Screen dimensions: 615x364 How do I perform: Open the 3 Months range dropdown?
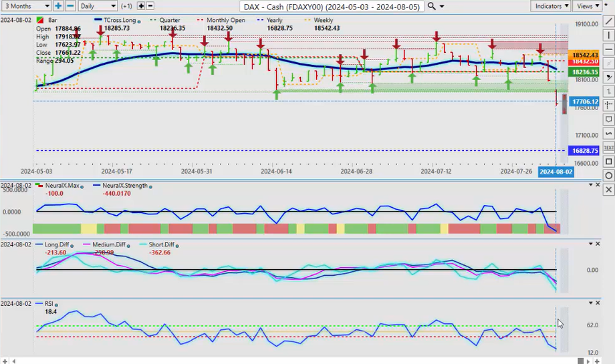tap(26, 6)
